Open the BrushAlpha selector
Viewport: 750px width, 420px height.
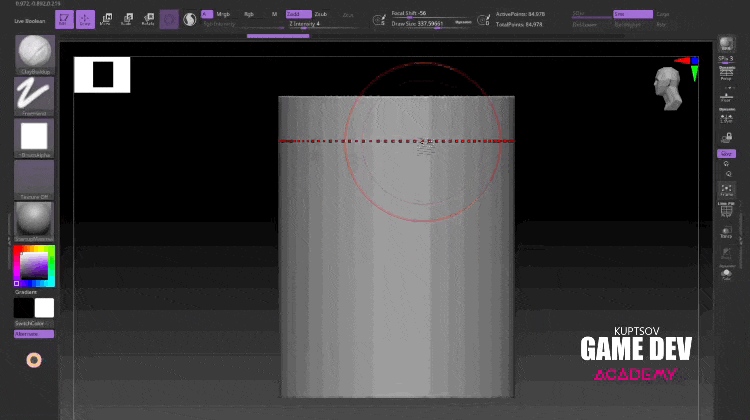click(34, 139)
